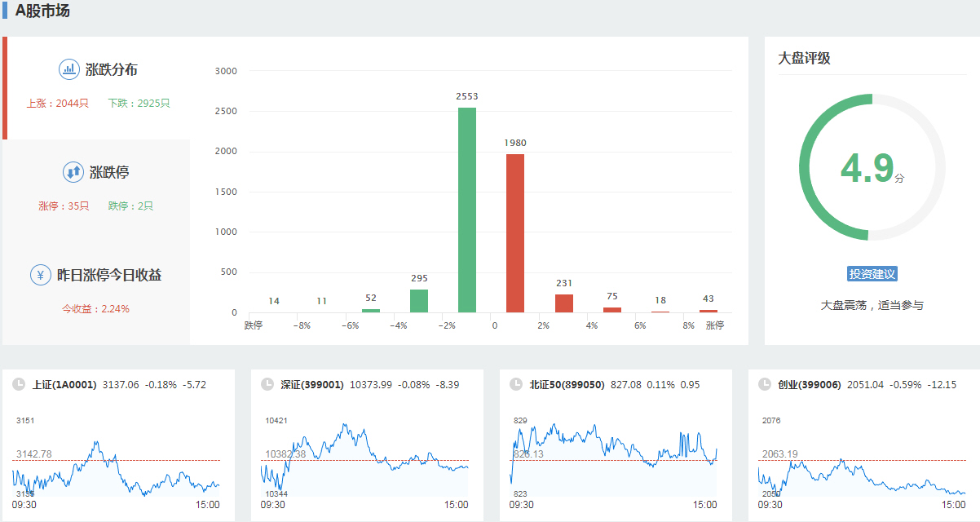Viewport: 980px width, 522px height.
Task: Click the green bar labeled 2553
Action: pos(467,210)
